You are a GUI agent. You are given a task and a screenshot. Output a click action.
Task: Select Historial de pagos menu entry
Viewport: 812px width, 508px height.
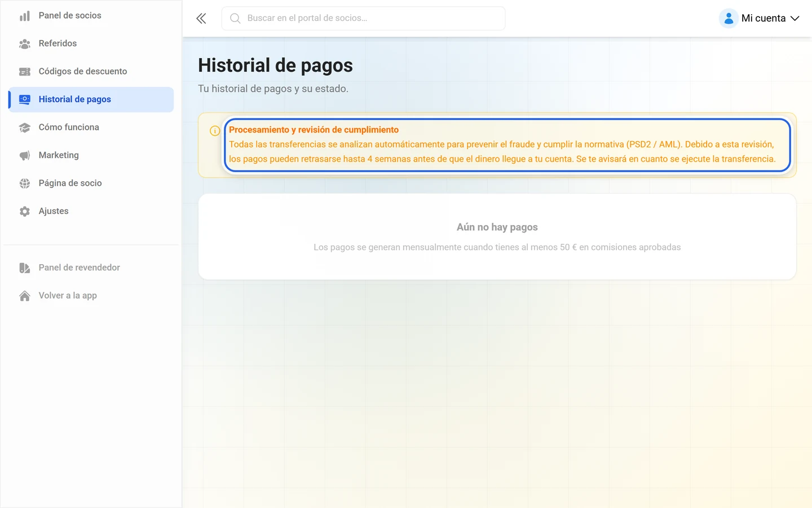pos(91,99)
